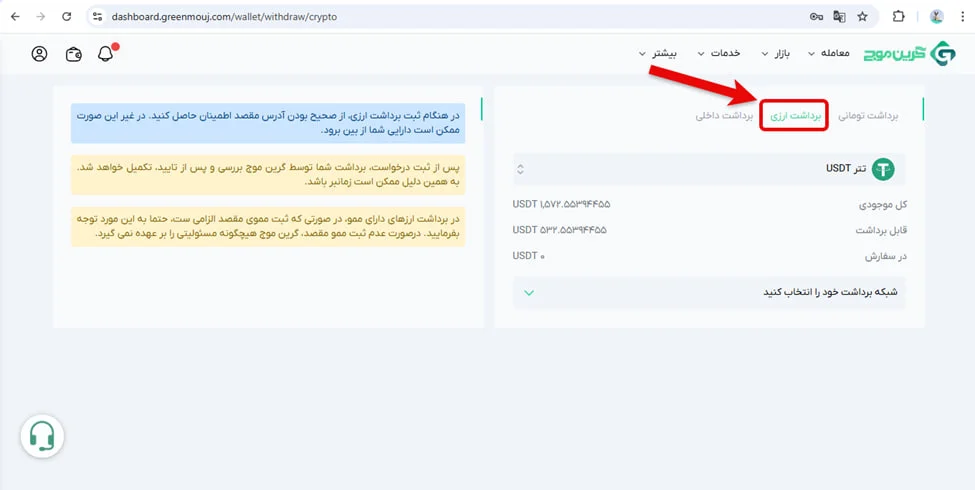Open the بازار menu
975x490 pixels.
click(x=776, y=53)
